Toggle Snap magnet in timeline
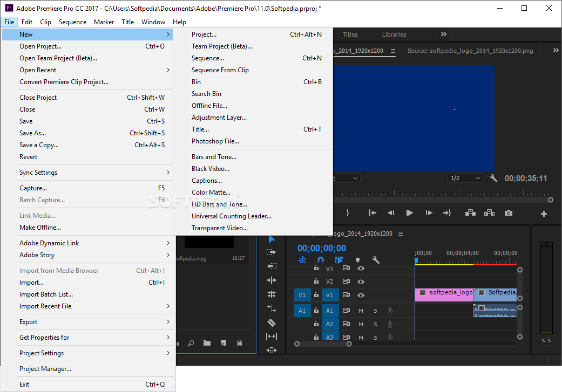562x392 pixels. pyautogui.click(x=321, y=260)
